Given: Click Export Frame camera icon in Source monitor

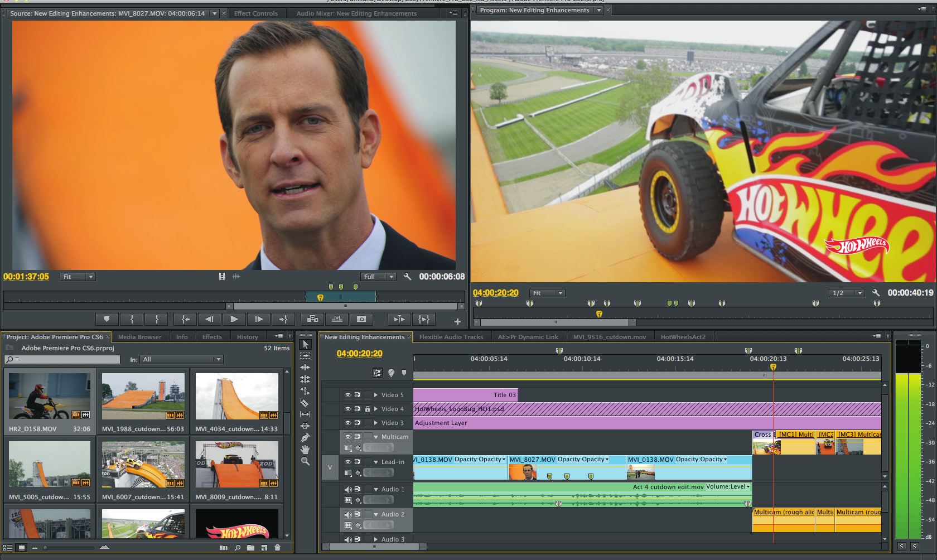Looking at the screenshot, I should coord(361,319).
